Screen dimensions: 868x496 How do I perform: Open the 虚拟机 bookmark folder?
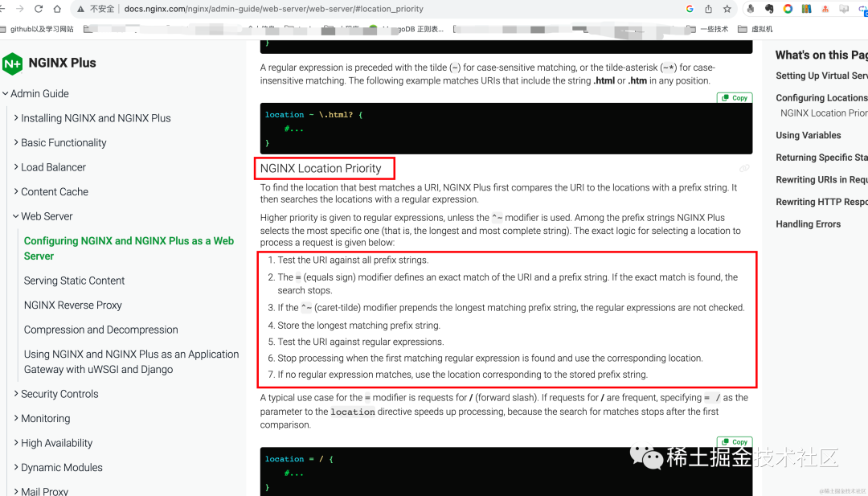[x=755, y=29]
